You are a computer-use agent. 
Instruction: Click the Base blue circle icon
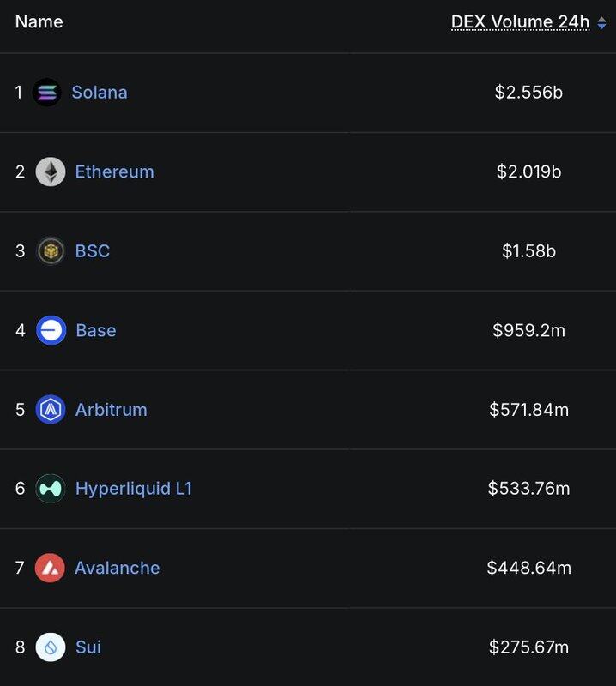(51, 330)
